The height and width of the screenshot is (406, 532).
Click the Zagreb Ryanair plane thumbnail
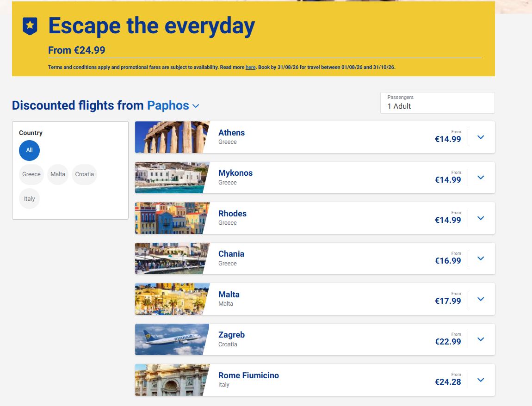pyautogui.click(x=173, y=339)
